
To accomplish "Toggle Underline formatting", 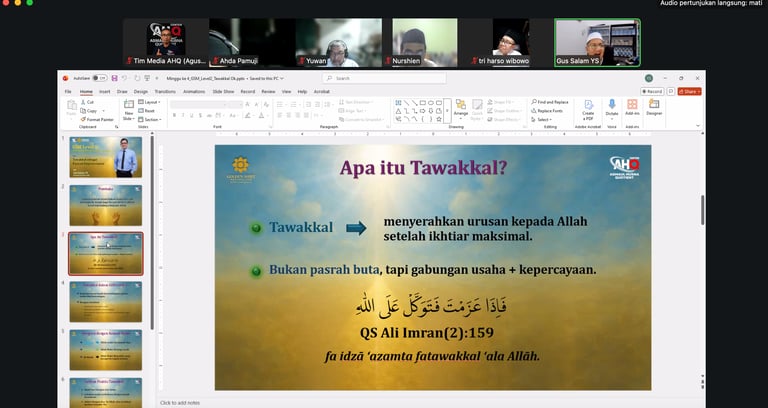I will pyautogui.click(x=192, y=116).
